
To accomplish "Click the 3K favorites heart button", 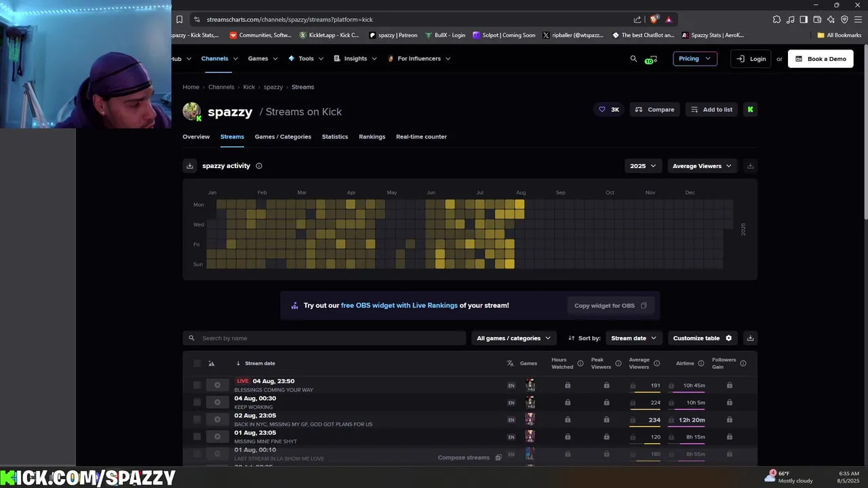I will click(608, 110).
